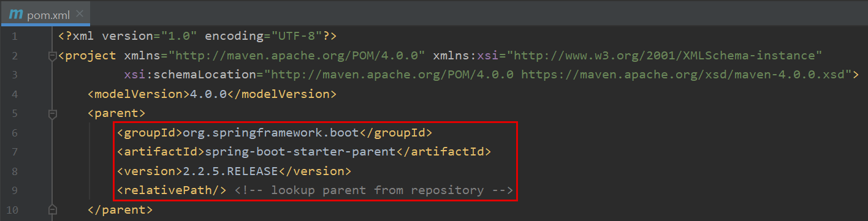The width and height of the screenshot is (868, 221).
Task: Click the xmlns:xsi attribute name
Action: click(468, 56)
